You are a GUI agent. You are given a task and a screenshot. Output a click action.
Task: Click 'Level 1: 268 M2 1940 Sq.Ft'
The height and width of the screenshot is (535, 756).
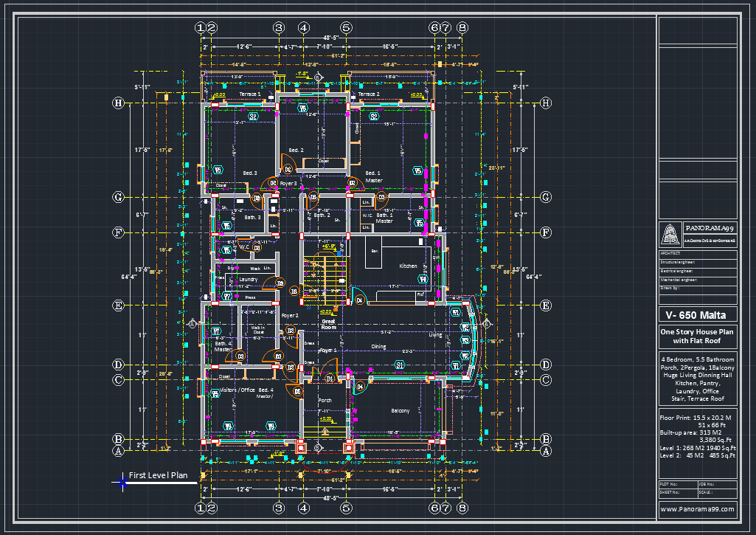(x=698, y=448)
